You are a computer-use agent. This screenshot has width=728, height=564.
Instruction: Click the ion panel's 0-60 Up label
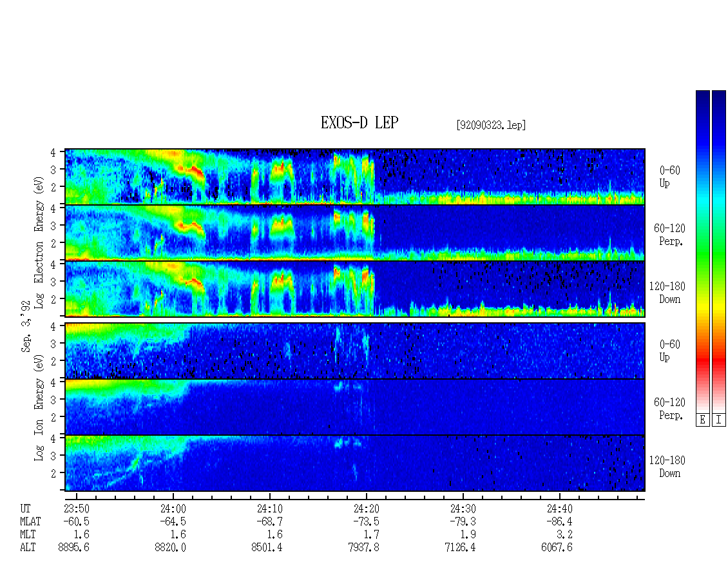[x=669, y=351]
